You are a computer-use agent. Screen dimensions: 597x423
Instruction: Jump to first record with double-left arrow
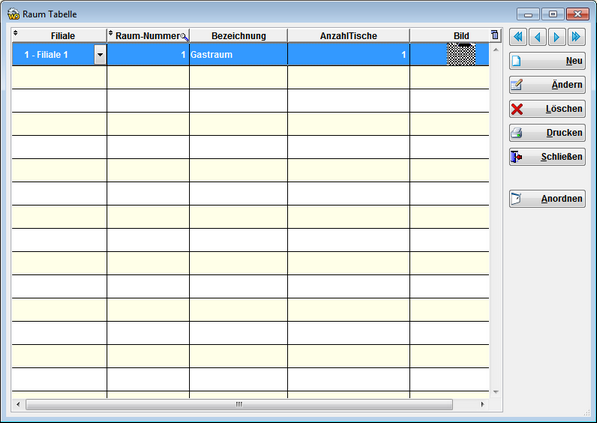(x=518, y=37)
